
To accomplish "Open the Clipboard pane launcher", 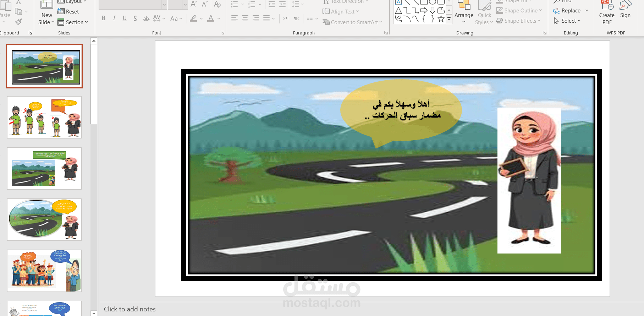I will 31,33.
